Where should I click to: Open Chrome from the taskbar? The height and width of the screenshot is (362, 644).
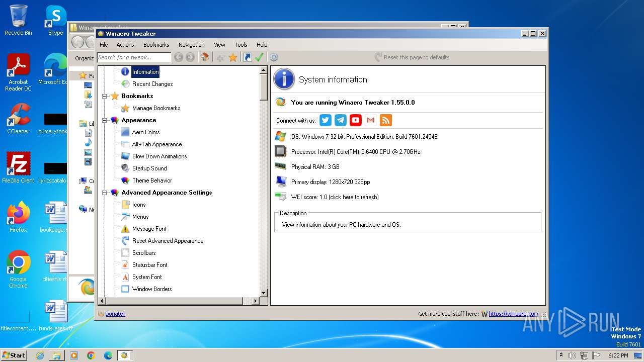click(91, 355)
